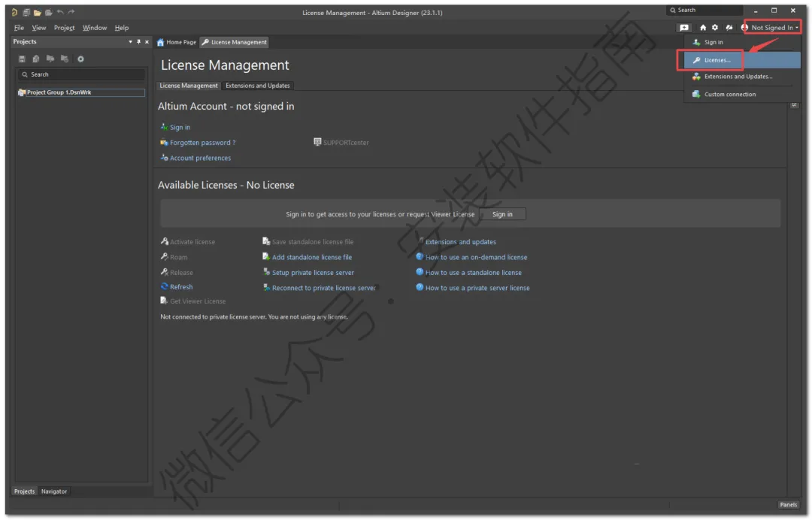Image resolution: width=812 pixels, height=520 pixels.
Task: Switch to the Home Page document tab
Action: click(x=177, y=42)
